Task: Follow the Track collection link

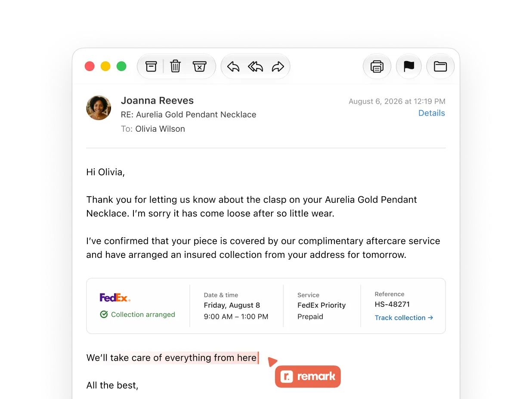Action: coord(404,318)
